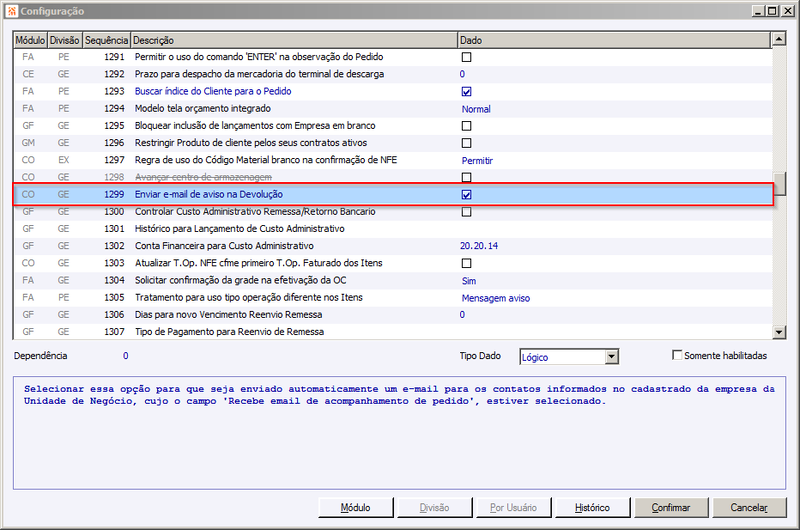Click the description text box
This screenshot has height=530, width=800.
click(x=399, y=433)
